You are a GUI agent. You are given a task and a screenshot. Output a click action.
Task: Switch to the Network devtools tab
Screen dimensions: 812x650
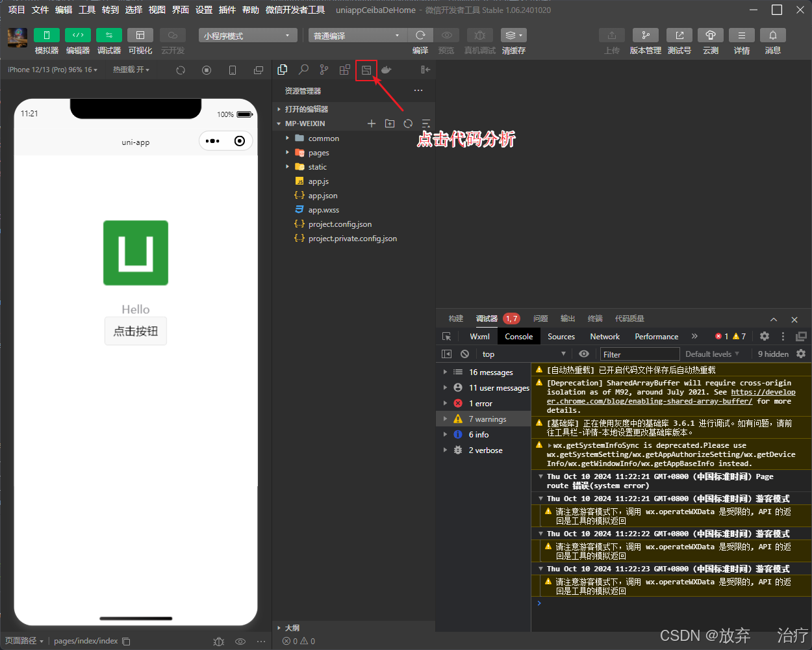pyautogui.click(x=605, y=337)
